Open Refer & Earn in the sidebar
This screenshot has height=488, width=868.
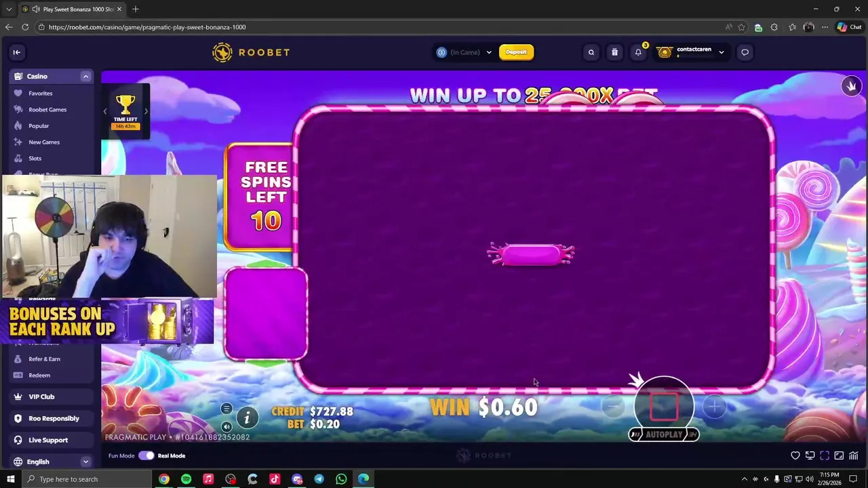click(44, 359)
